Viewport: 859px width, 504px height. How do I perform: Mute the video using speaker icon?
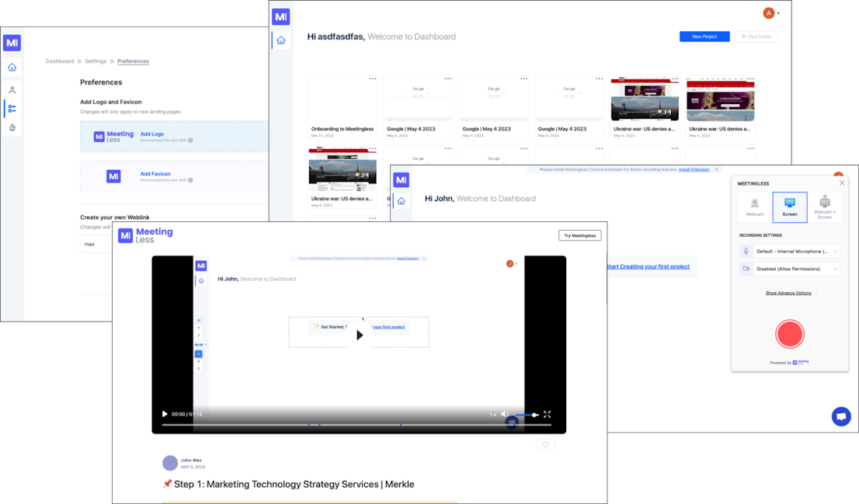pos(504,415)
